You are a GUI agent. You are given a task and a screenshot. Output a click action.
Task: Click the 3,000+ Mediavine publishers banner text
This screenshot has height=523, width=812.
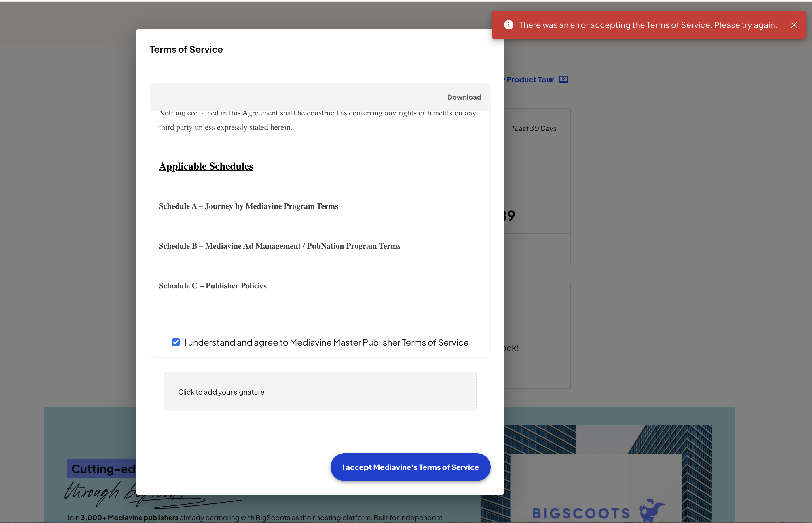(x=129, y=518)
